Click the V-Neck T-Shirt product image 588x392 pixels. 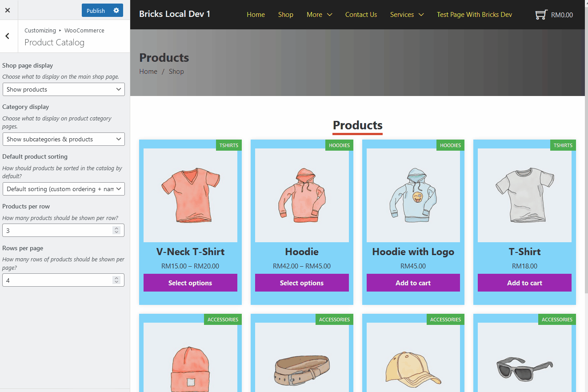[x=190, y=195]
